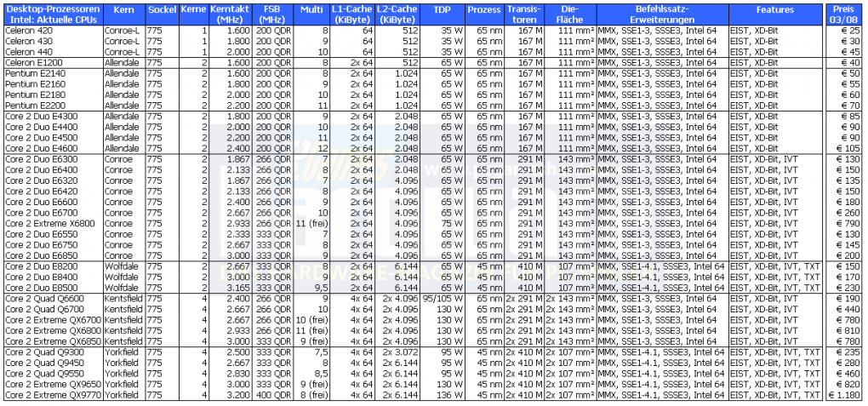Select the Prozess column header
868x406 pixels.
pos(485,14)
